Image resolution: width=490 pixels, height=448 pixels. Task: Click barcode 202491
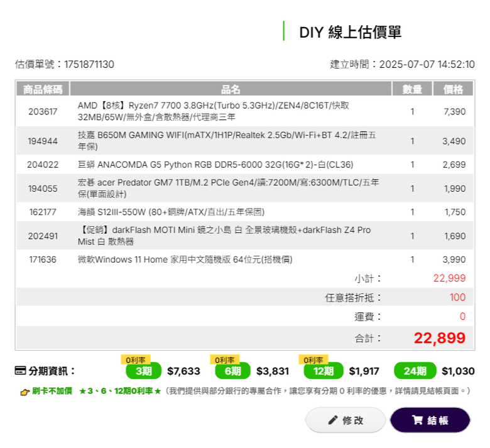[x=43, y=236]
